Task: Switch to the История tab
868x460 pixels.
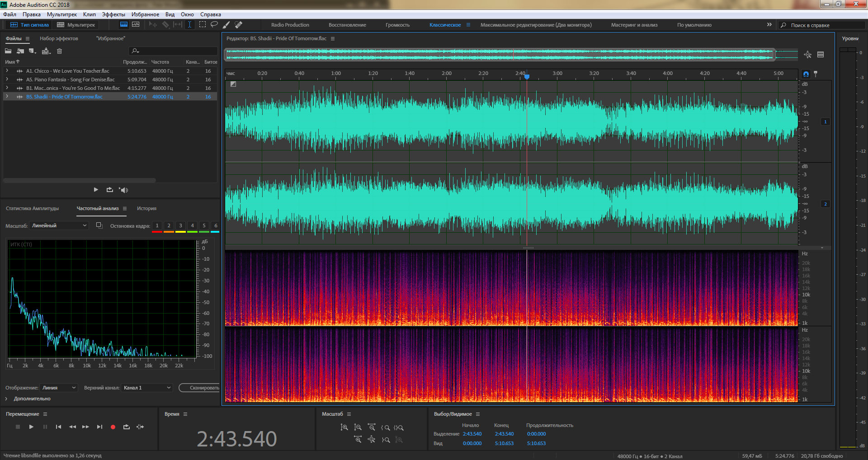Action: coord(146,208)
